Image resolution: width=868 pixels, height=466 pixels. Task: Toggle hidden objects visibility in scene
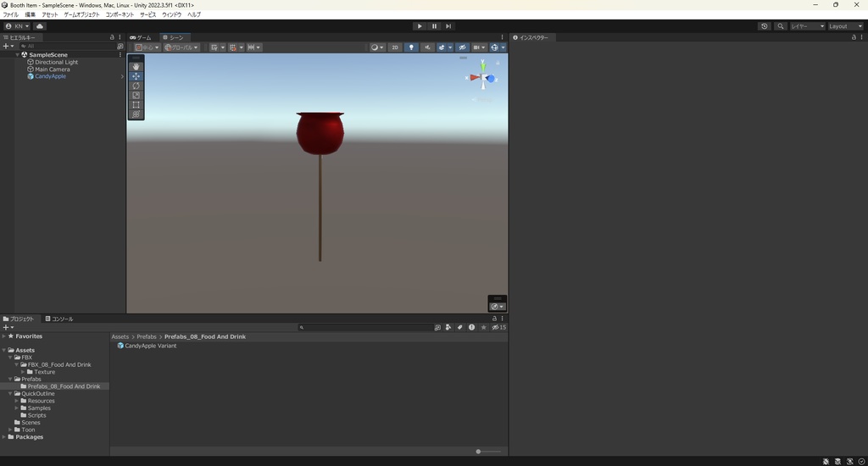click(x=462, y=47)
